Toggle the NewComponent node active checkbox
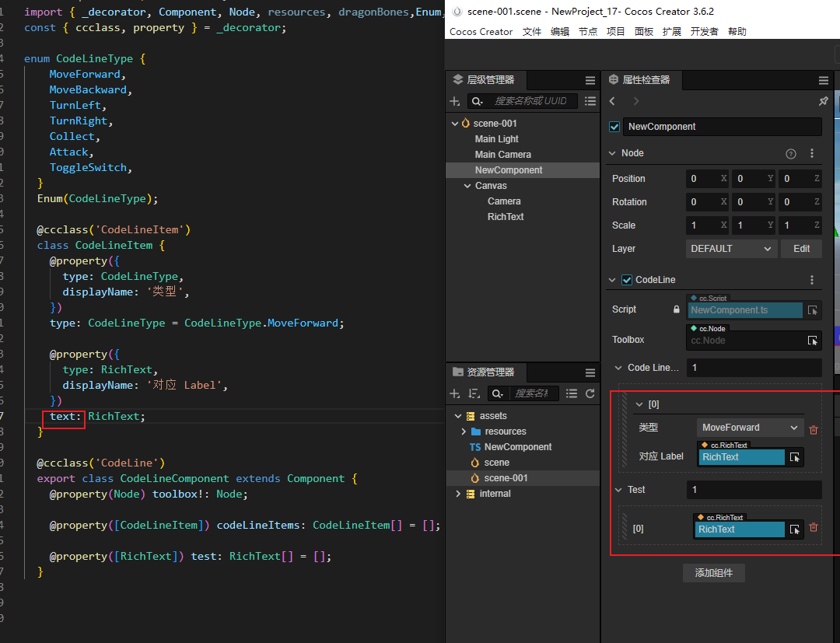 pyautogui.click(x=615, y=127)
